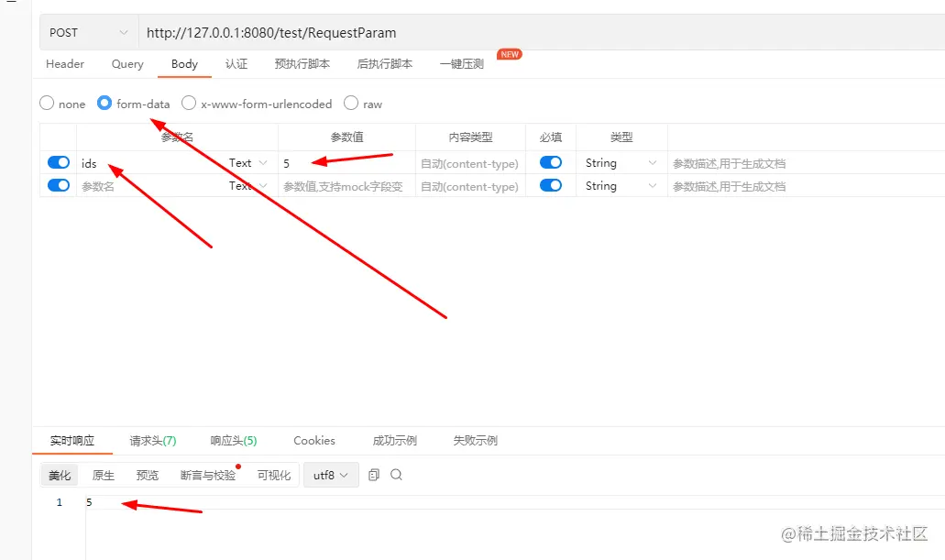The width and height of the screenshot is (945, 560).
Task: Toggle required switch for ids row
Action: point(551,162)
